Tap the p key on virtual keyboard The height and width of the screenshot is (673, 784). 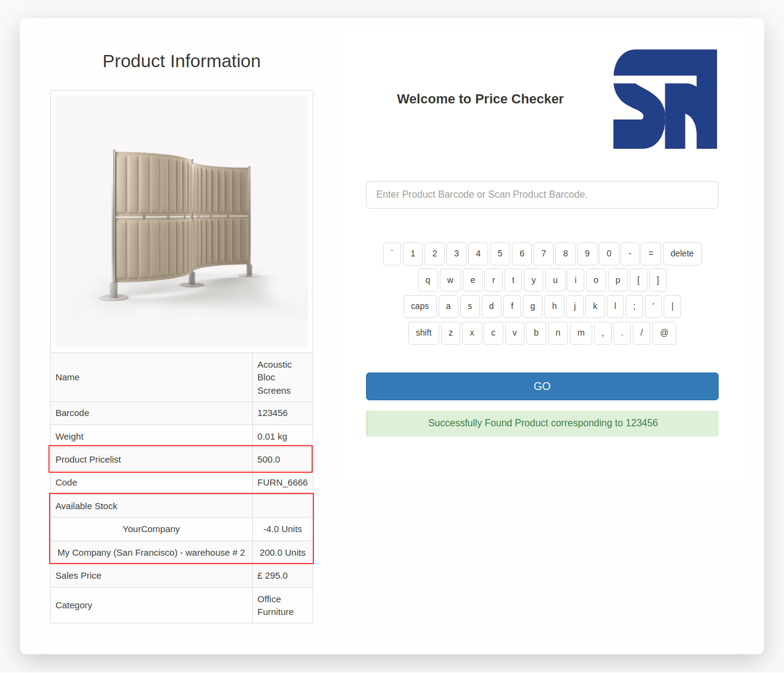click(618, 281)
